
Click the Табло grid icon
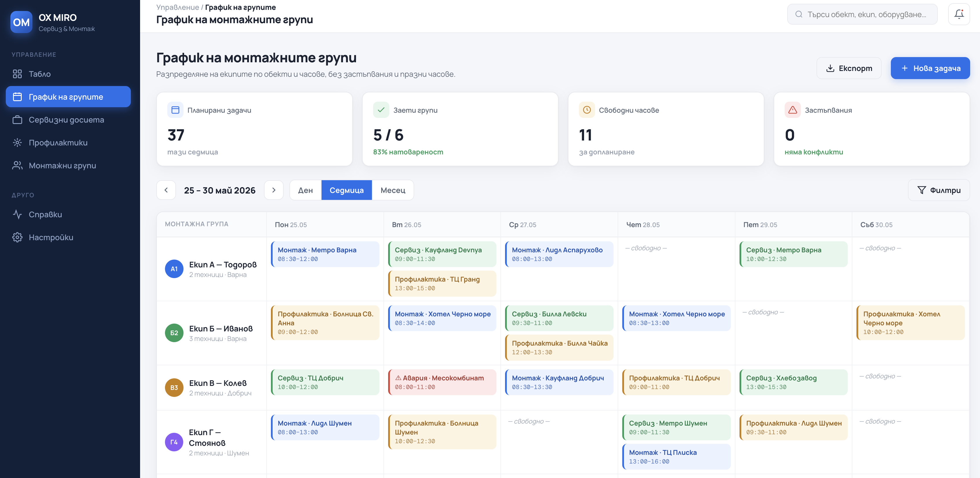click(17, 74)
